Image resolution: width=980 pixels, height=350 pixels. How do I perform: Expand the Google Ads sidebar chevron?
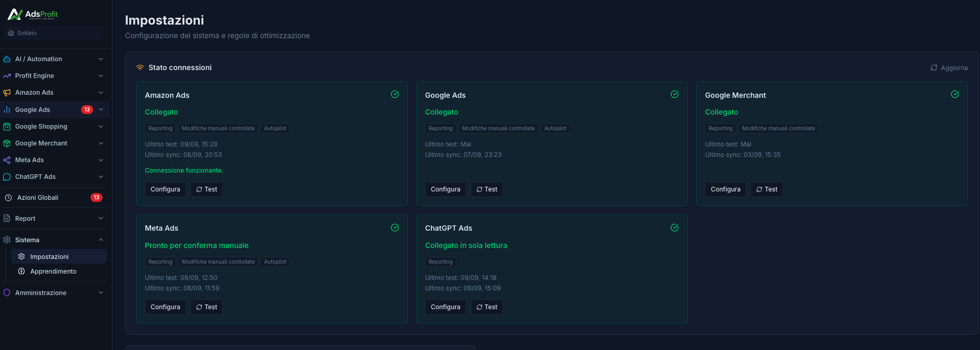(x=101, y=110)
